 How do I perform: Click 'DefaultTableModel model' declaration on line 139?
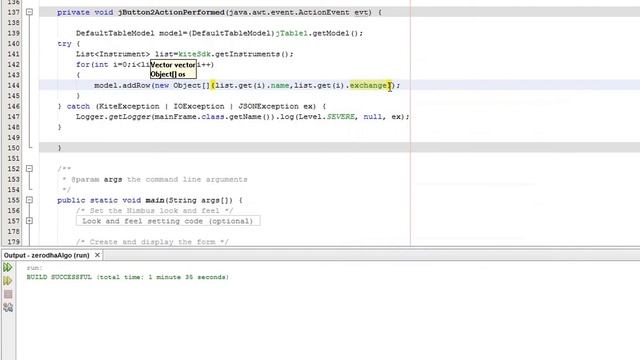coord(129,33)
